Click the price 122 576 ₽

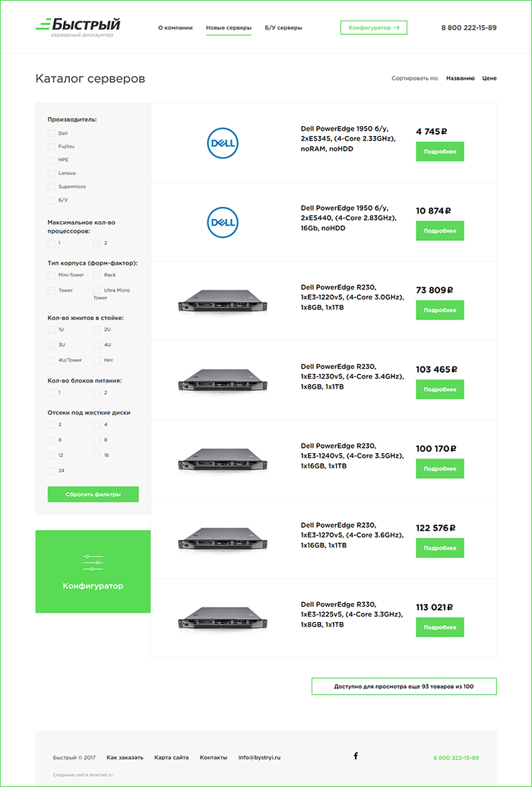click(436, 528)
